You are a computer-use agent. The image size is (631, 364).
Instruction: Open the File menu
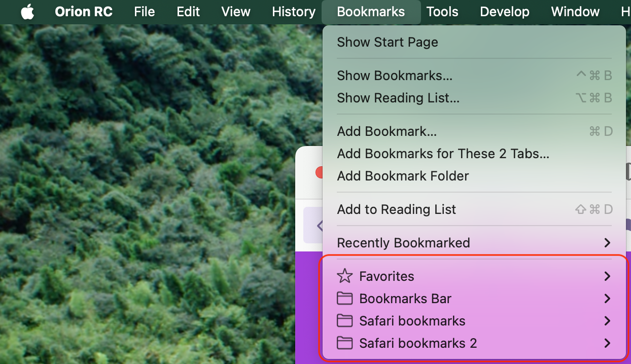tap(145, 12)
